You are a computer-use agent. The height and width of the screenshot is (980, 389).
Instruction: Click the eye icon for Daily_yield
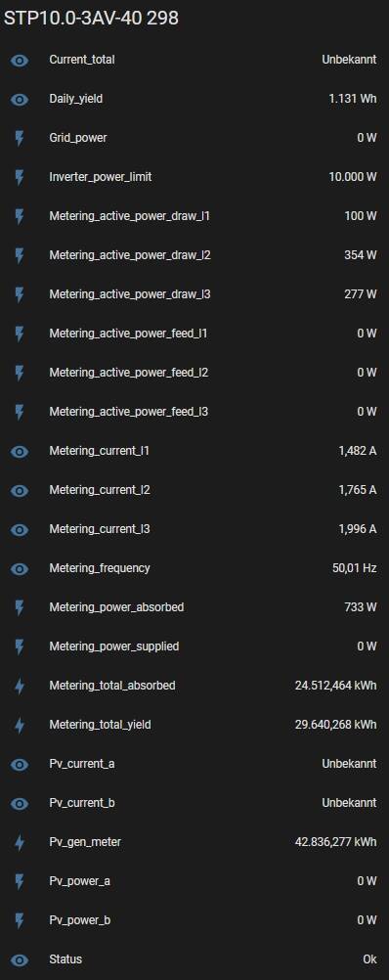[x=20, y=100]
